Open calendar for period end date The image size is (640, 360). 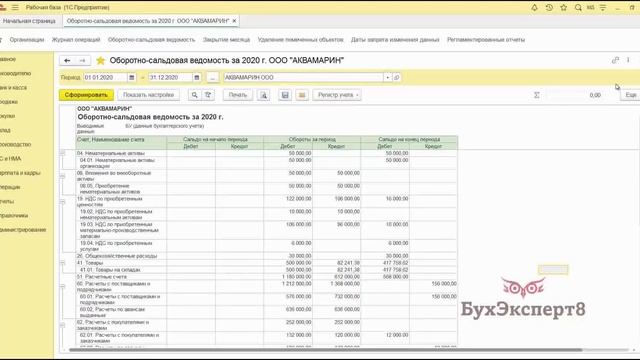pos(197,77)
